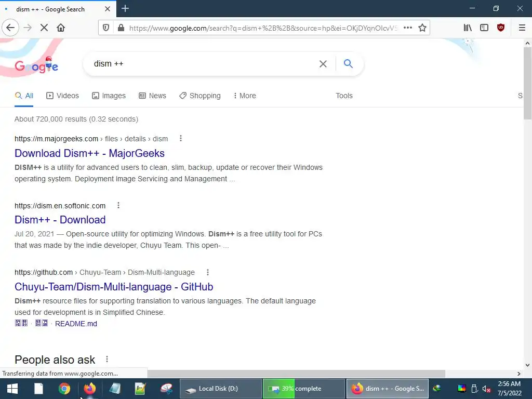Open the Firefox home page
532x399 pixels.
point(61,28)
